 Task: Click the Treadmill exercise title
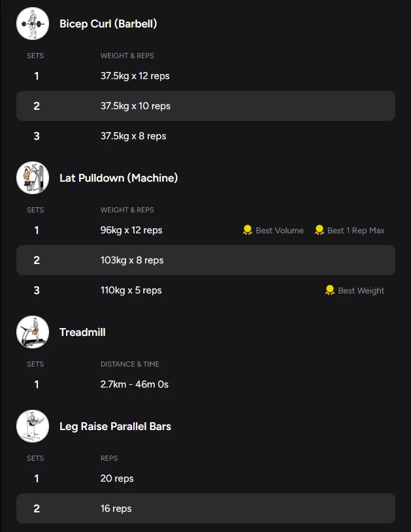click(82, 332)
